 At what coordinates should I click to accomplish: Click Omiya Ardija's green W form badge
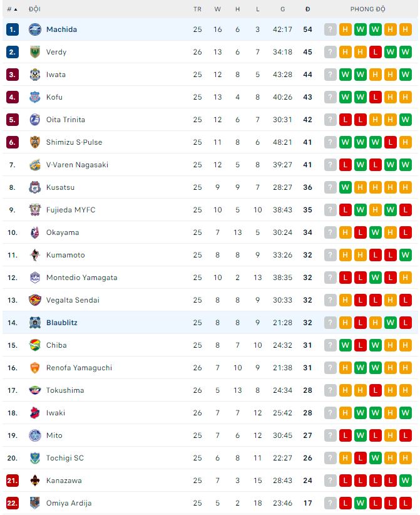(361, 503)
